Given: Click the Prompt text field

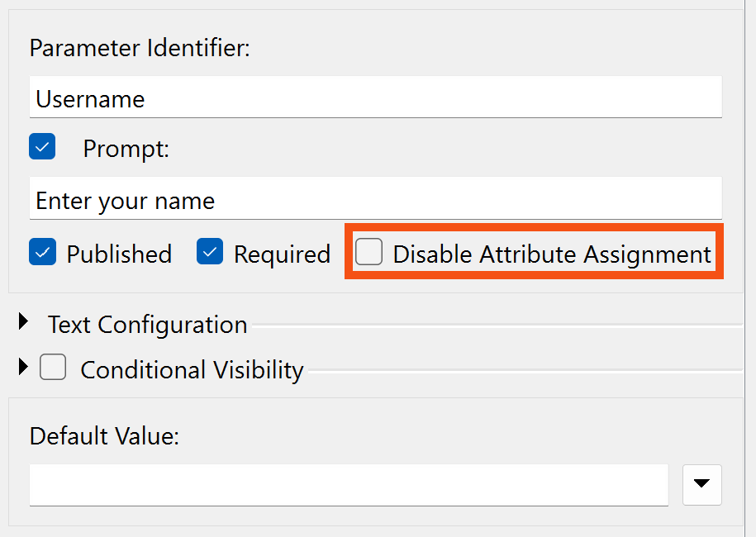Looking at the screenshot, I should [x=374, y=201].
